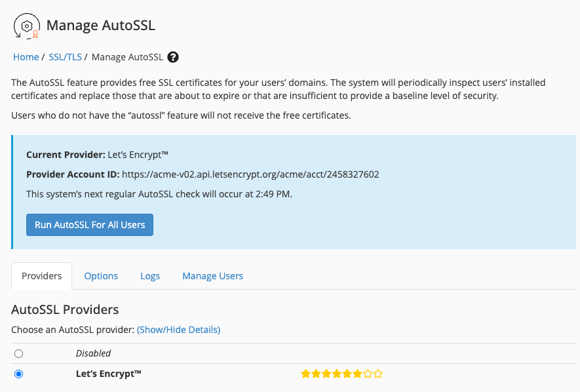Switch to the Options tab

[x=101, y=276]
